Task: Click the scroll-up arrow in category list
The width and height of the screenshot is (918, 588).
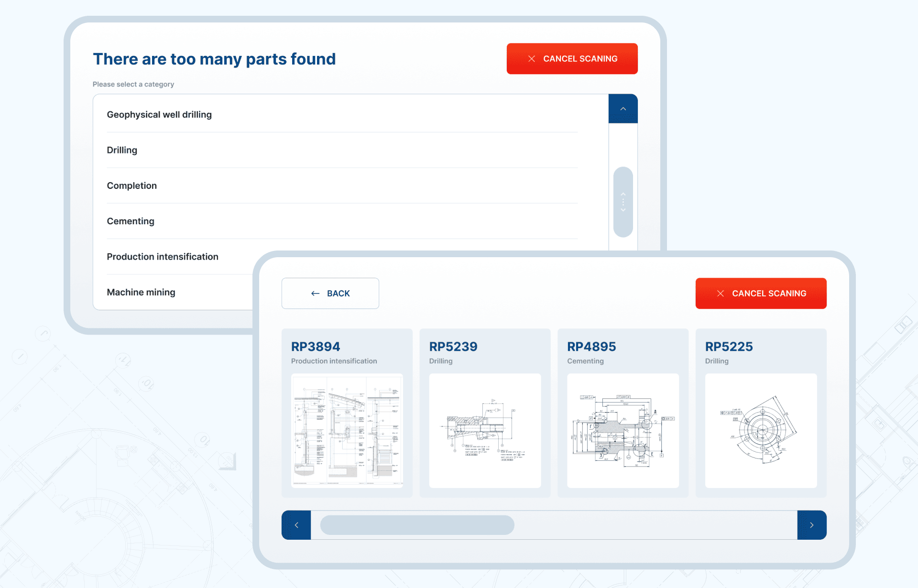Action: 623,109
